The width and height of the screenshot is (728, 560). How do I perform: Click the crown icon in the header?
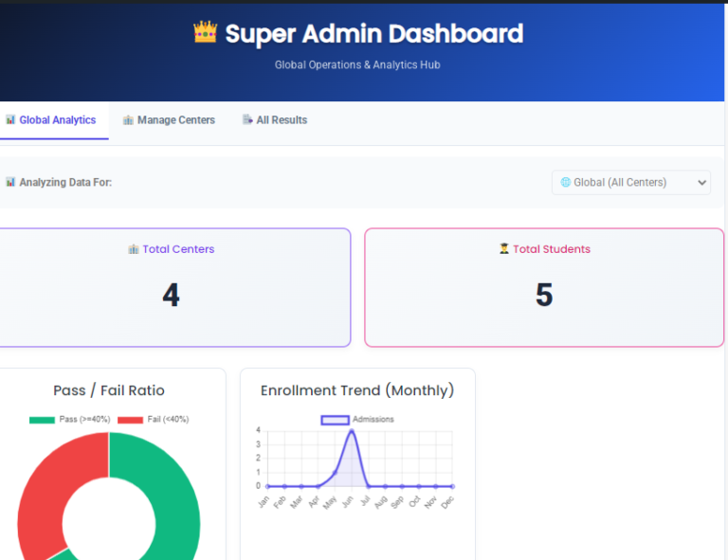[x=205, y=32]
